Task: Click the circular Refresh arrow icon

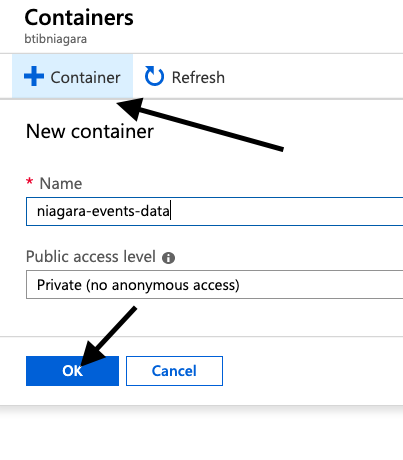Action: click(154, 76)
